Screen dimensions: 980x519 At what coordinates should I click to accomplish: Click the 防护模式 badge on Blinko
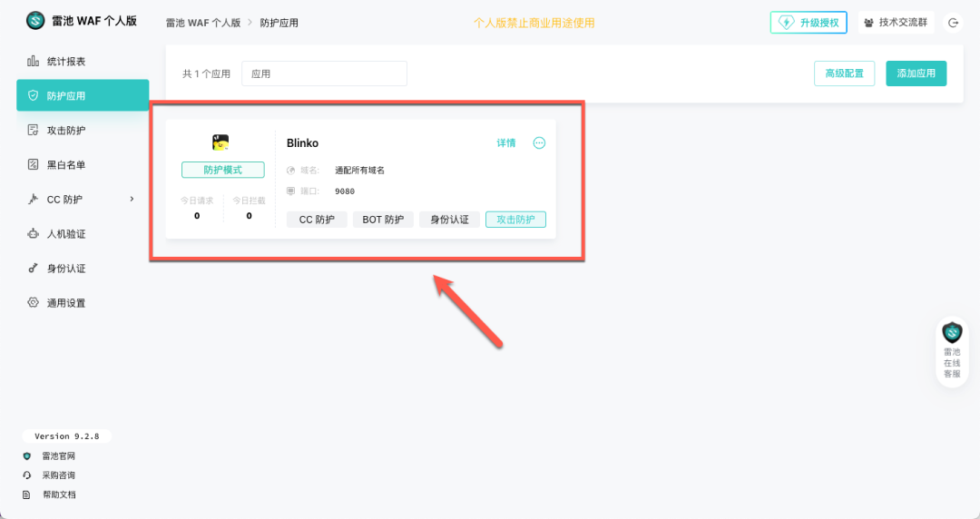pyautogui.click(x=223, y=170)
